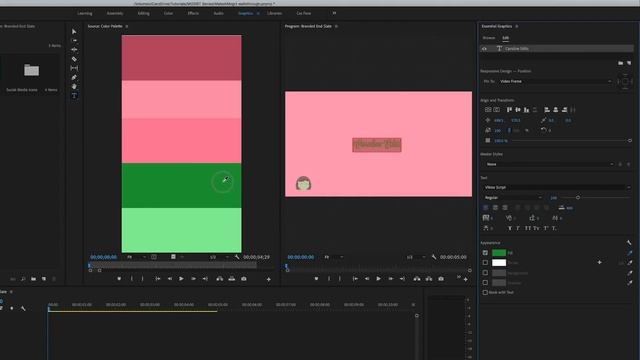Click Vertical Center align icon
640x360 pixels.
tap(518, 110)
